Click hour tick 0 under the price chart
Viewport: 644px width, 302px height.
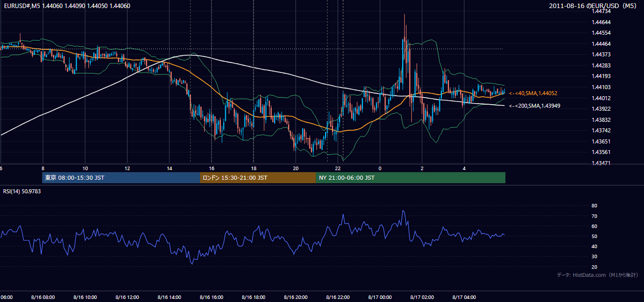[380, 168]
